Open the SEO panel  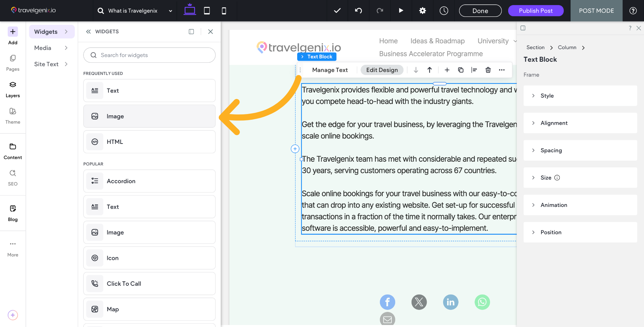12,177
